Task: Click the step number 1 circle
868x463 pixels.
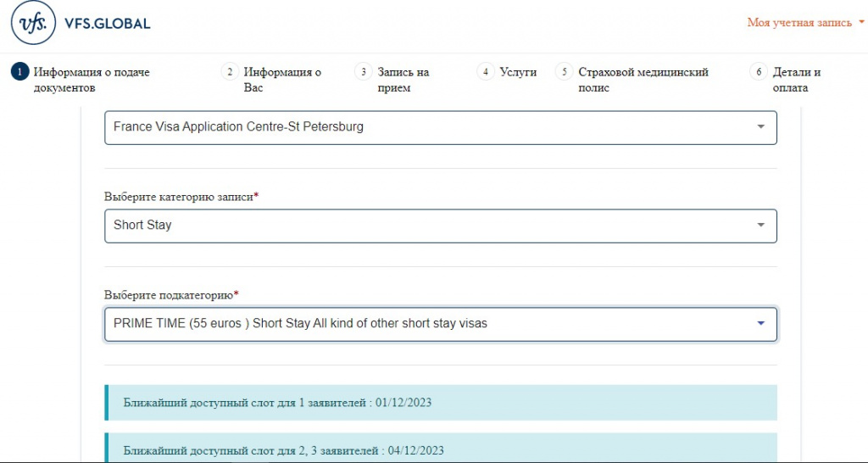Action: (19, 72)
